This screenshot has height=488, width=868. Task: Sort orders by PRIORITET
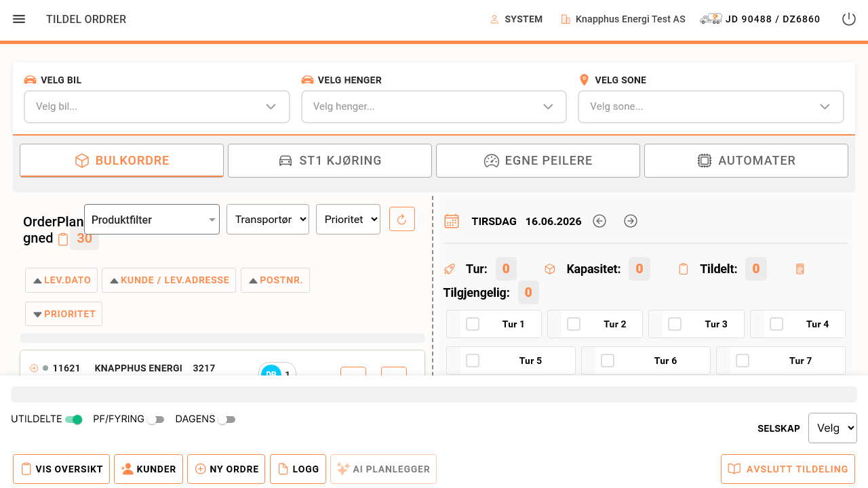(x=64, y=314)
